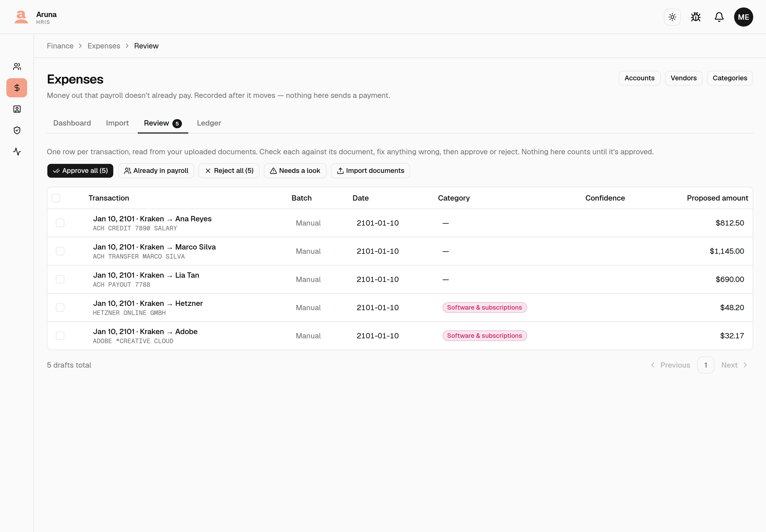Check the Adobe transaction row
The height and width of the screenshot is (532, 766).
(x=60, y=336)
